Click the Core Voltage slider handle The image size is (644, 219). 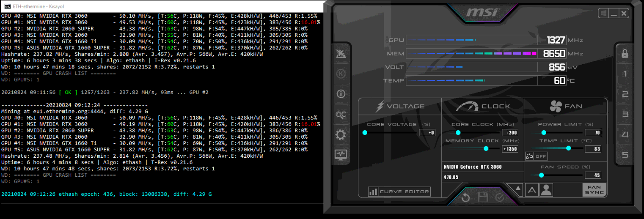point(365,133)
